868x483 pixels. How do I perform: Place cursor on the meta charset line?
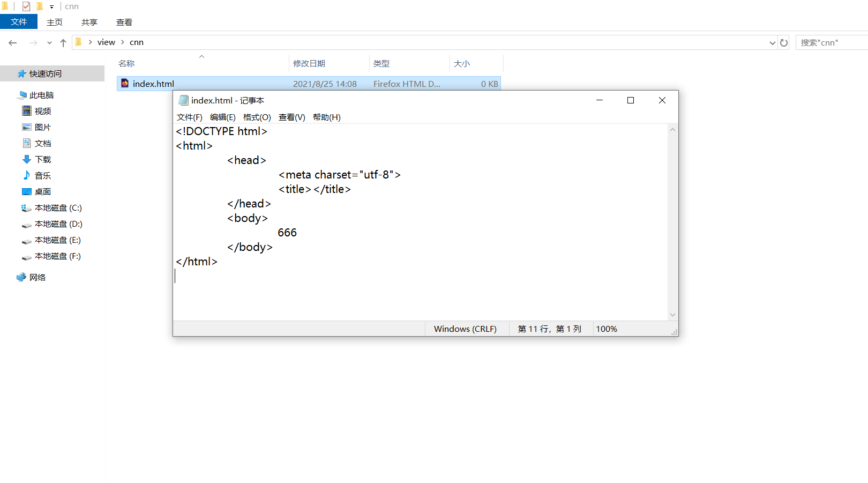point(340,175)
